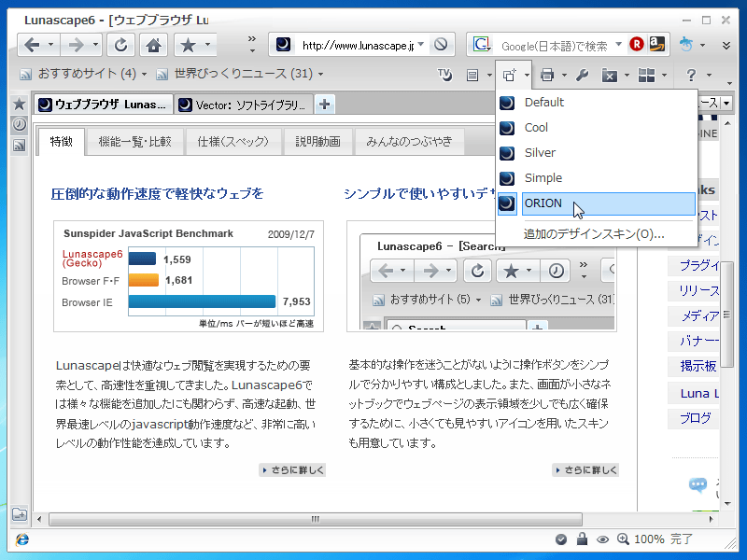Click the close-tab X folder icon
Screen dimensions: 747x560
(610, 75)
